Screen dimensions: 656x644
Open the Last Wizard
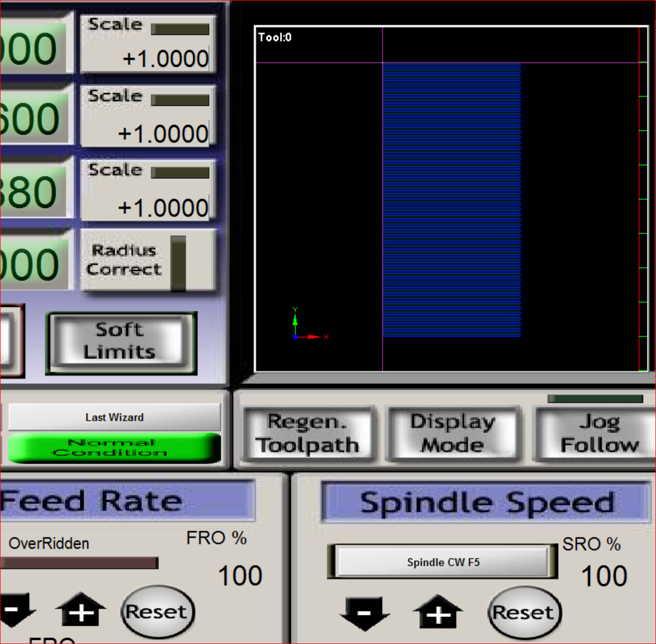[114, 417]
